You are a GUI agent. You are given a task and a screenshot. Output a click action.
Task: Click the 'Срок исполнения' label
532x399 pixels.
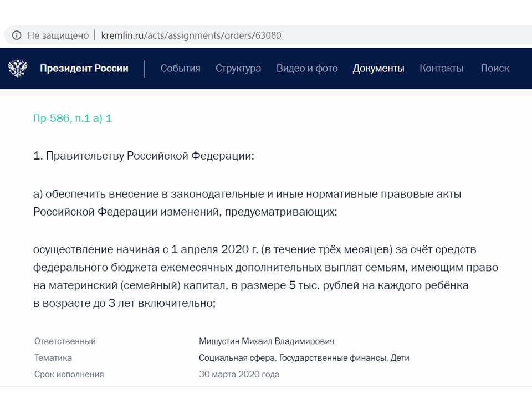(x=69, y=374)
